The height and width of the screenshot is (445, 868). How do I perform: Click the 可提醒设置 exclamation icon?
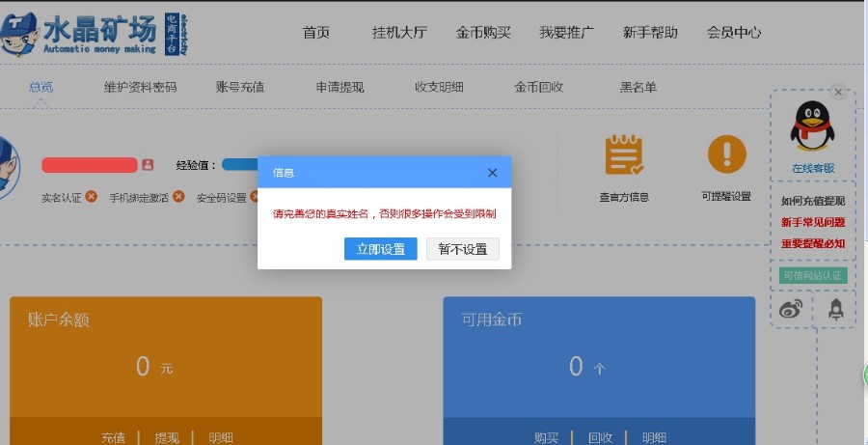(x=727, y=153)
